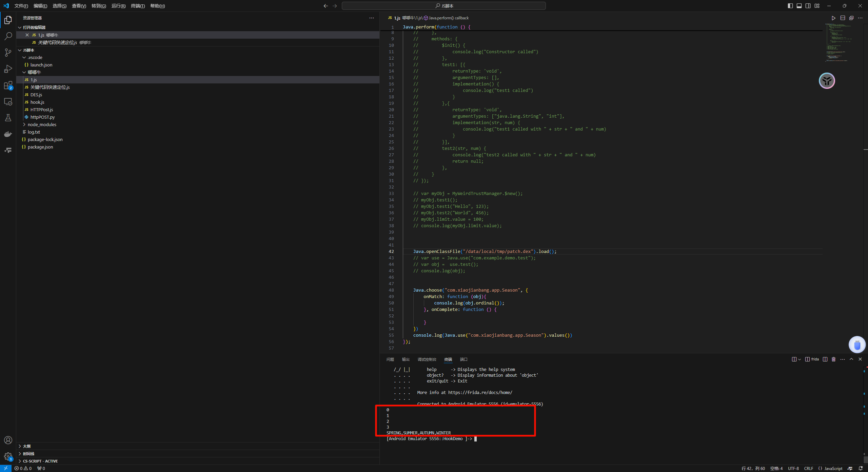The width and height of the screenshot is (868, 472).
Task: Open the 终端(T) menu
Action: (x=138, y=6)
